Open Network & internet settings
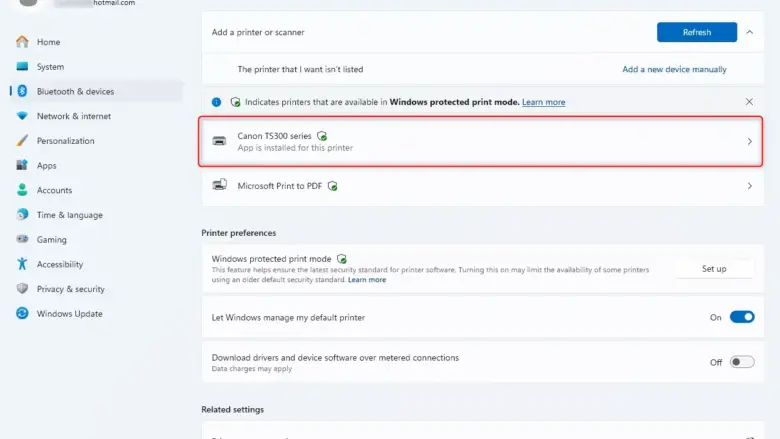Image resolution: width=780 pixels, height=439 pixels. [x=74, y=116]
